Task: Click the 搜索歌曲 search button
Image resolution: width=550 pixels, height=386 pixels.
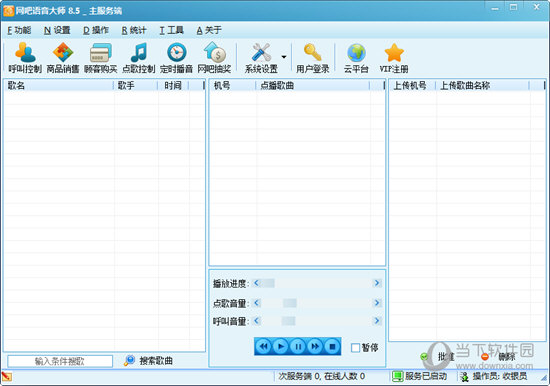Action: [x=148, y=360]
